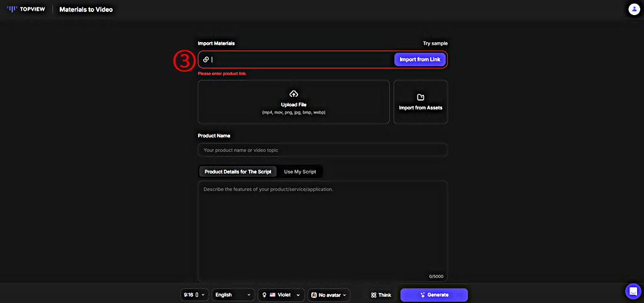The width and height of the screenshot is (644, 303).
Task: Click the supported formats text under Upload File
Action: point(294,112)
